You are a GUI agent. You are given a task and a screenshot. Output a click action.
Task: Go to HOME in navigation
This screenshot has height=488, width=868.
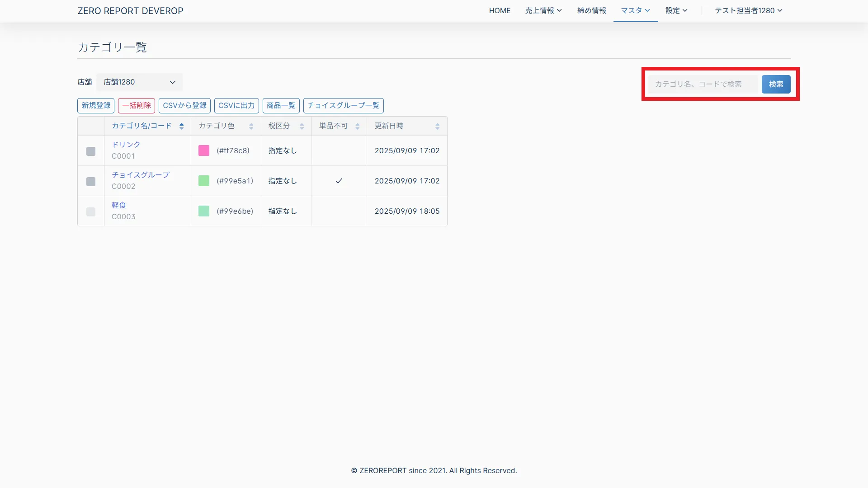[x=500, y=10]
